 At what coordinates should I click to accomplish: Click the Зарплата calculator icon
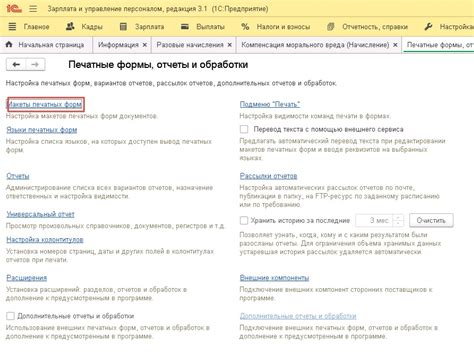point(123,27)
